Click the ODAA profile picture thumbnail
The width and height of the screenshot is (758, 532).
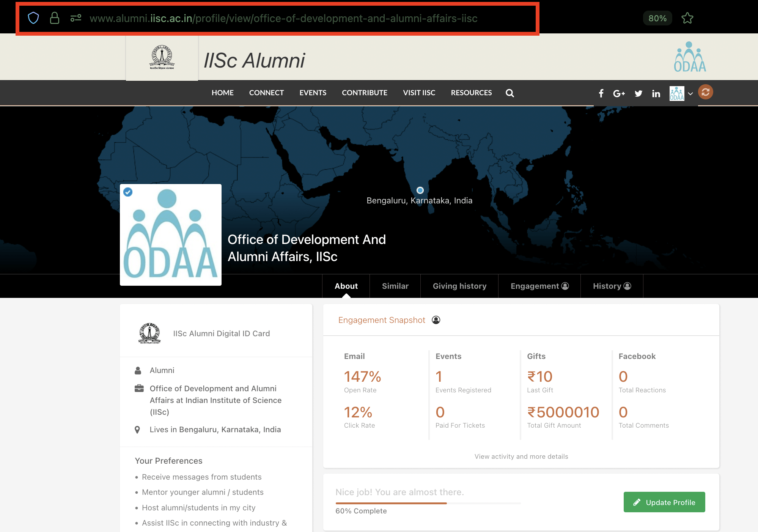tap(171, 235)
